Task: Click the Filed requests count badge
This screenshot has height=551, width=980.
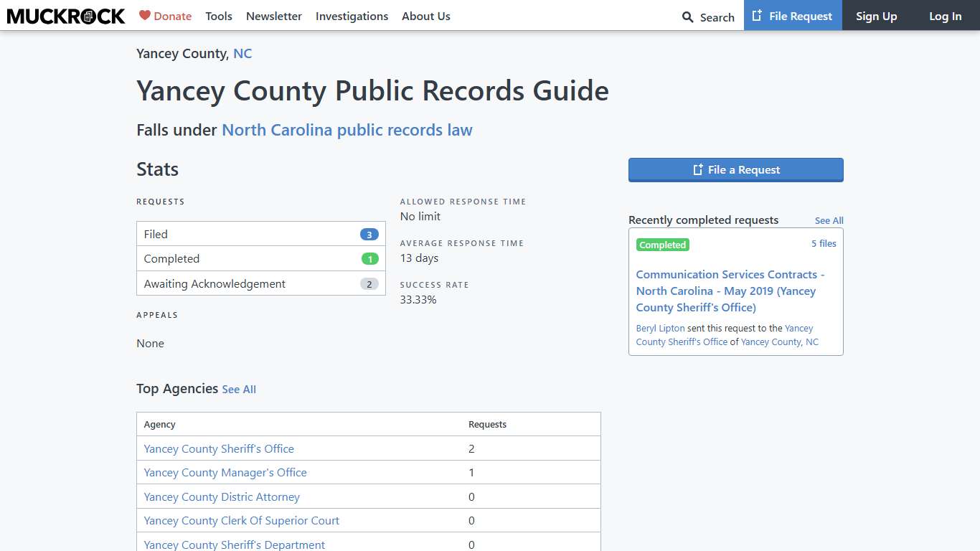Action: pos(369,234)
